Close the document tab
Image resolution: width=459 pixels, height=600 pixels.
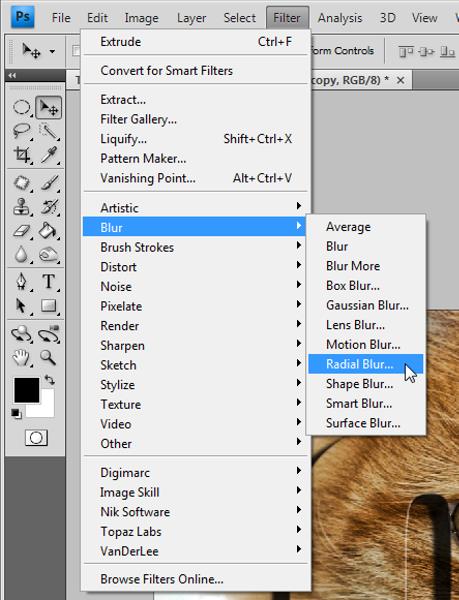[x=400, y=80]
